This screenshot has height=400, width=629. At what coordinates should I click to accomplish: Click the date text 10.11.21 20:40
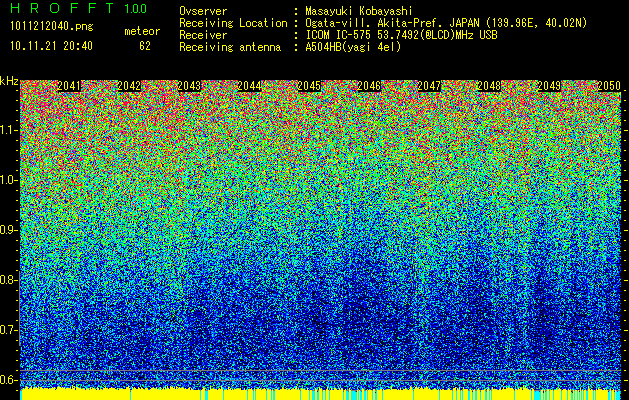(51, 46)
